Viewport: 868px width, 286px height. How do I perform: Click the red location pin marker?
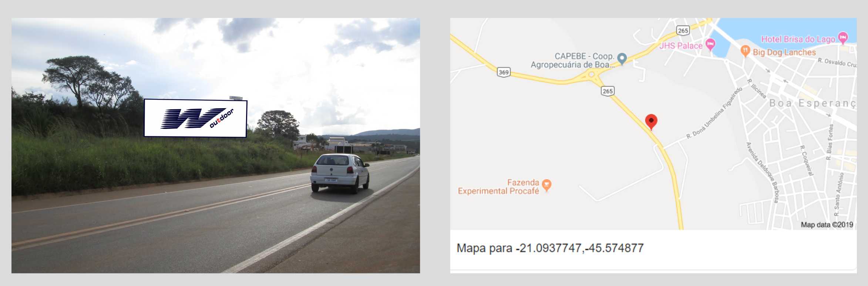[x=651, y=122]
